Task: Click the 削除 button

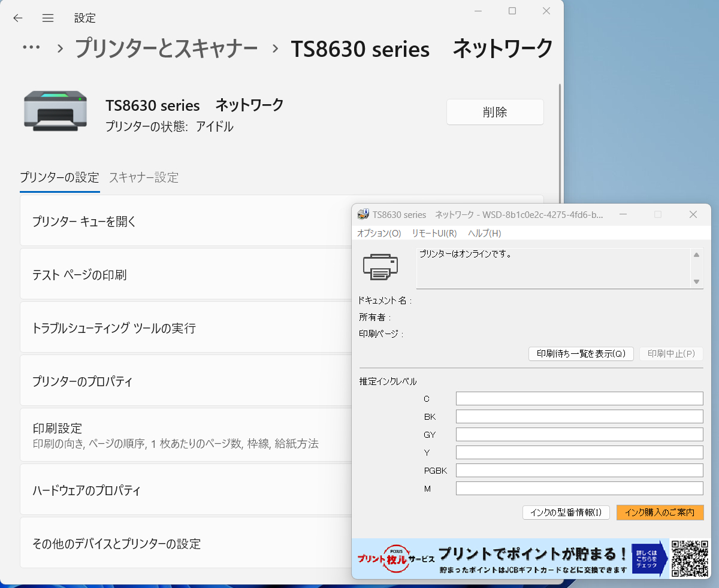Action: (495, 112)
